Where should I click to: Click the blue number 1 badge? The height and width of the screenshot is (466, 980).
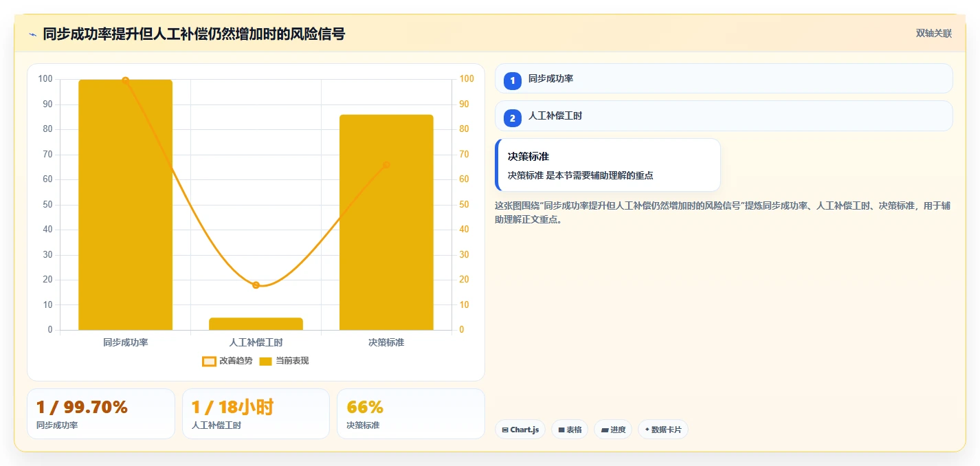513,81
